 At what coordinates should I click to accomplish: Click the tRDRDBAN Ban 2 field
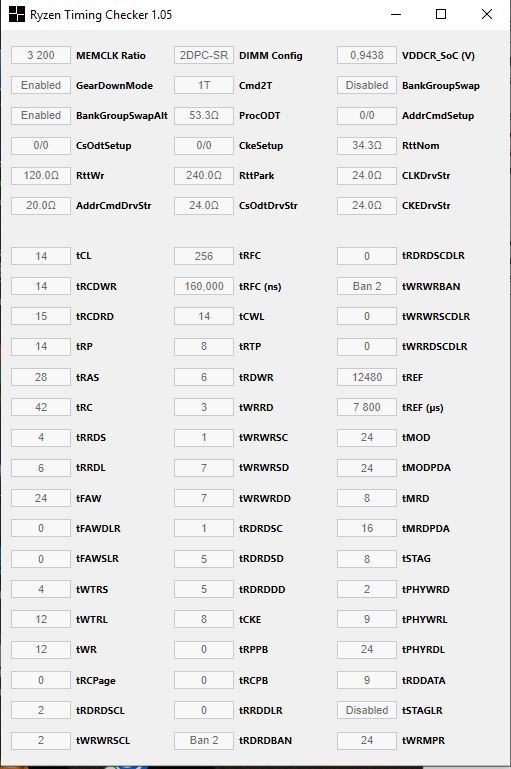click(x=204, y=740)
